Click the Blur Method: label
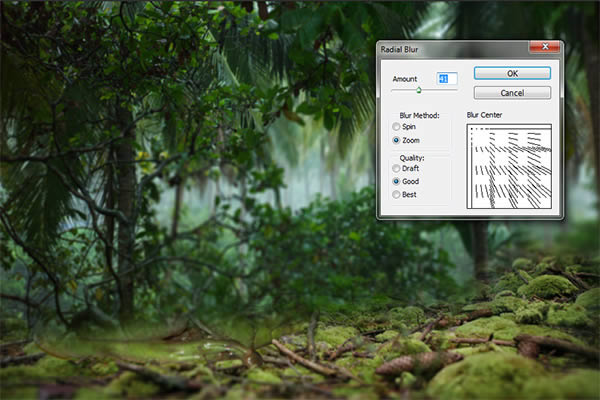This screenshot has height=400, width=600. [x=419, y=115]
